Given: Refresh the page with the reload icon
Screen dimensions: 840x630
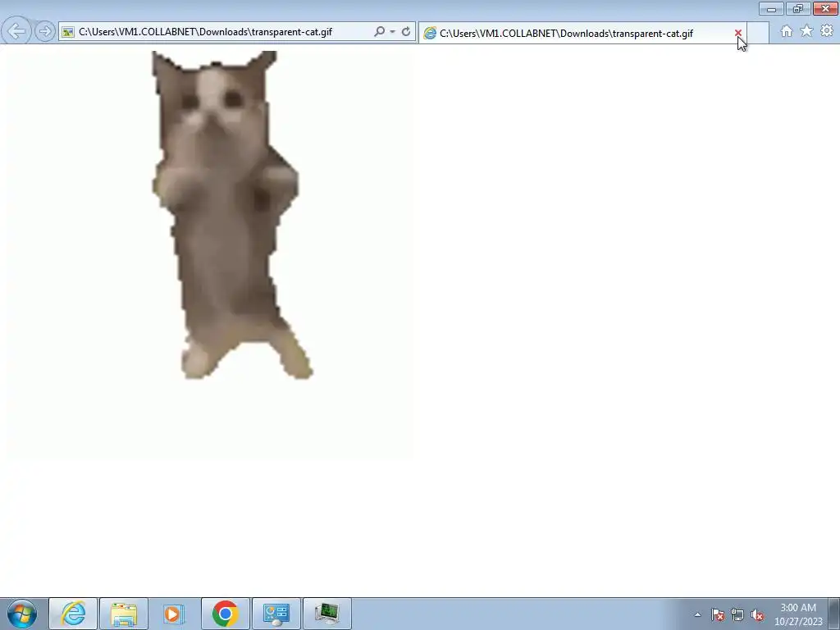Looking at the screenshot, I should (x=406, y=32).
